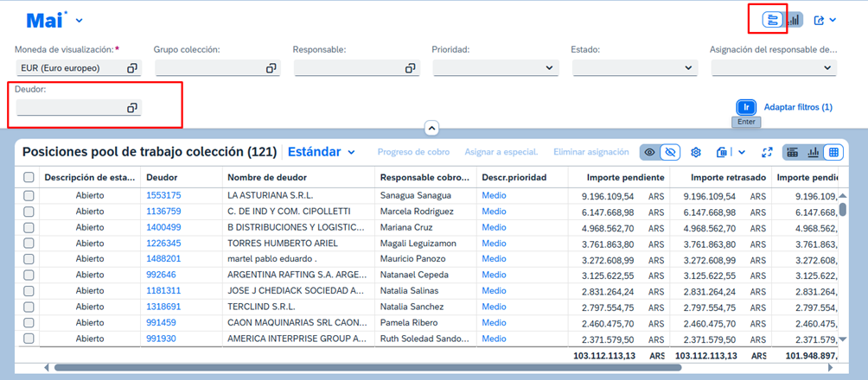Toggle show details eye icon
This screenshot has width=868, height=380.
pyautogui.click(x=649, y=153)
